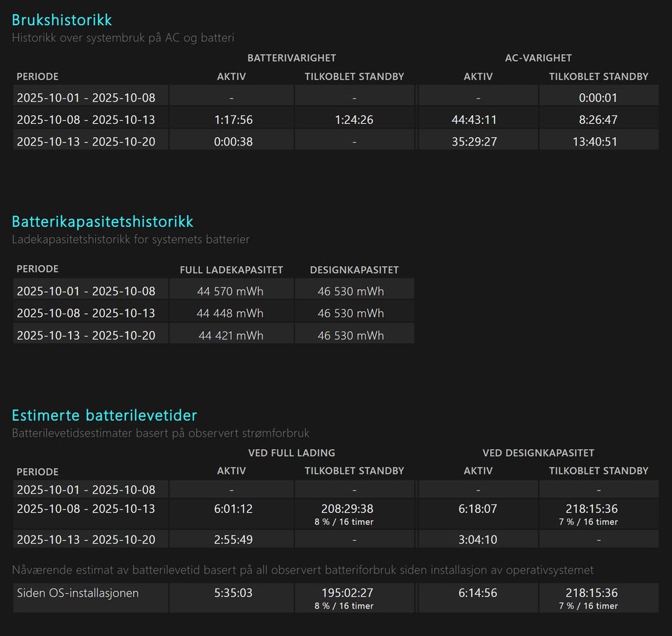
Task: Click the battery active value 0:00:38
Action: 233,141
